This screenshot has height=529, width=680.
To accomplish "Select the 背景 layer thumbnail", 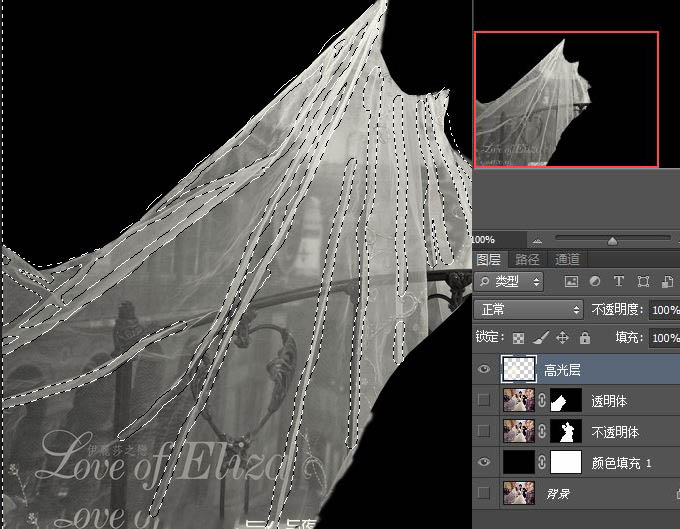I will 519,493.
